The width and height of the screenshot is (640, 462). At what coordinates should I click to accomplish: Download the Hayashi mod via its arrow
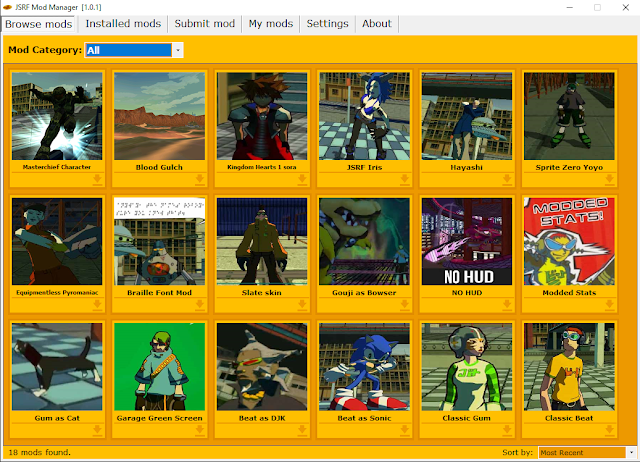pyautogui.click(x=507, y=179)
